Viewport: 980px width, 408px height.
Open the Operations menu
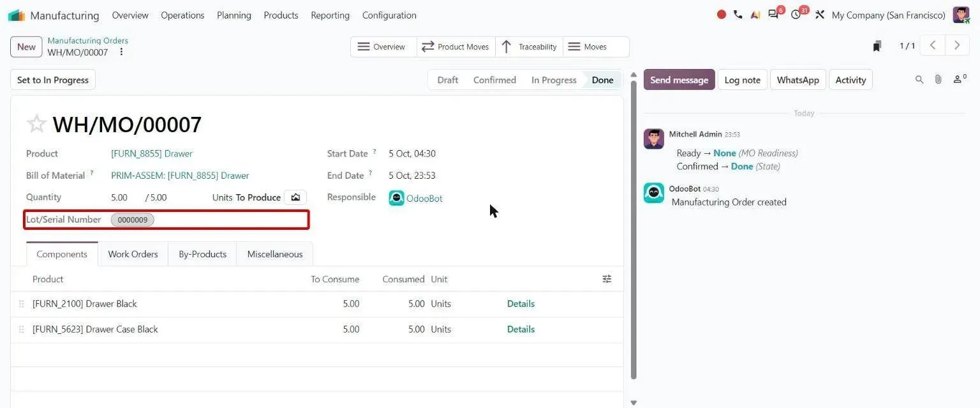[x=182, y=15]
